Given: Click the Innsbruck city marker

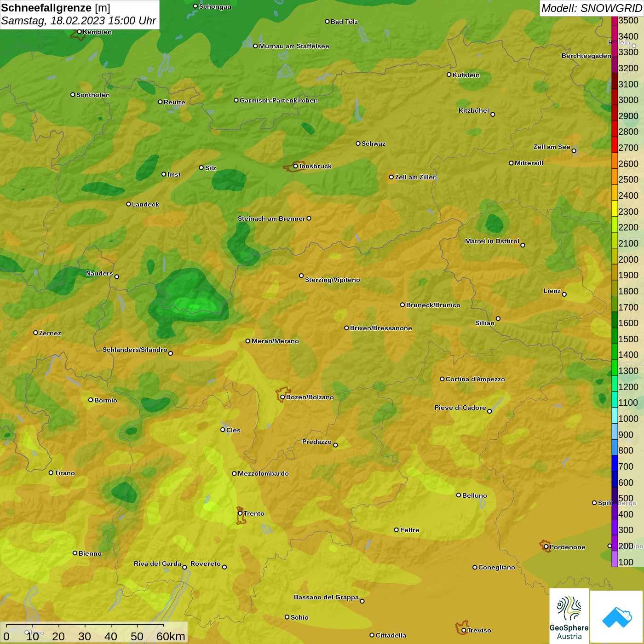Looking at the screenshot, I should (x=295, y=166).
